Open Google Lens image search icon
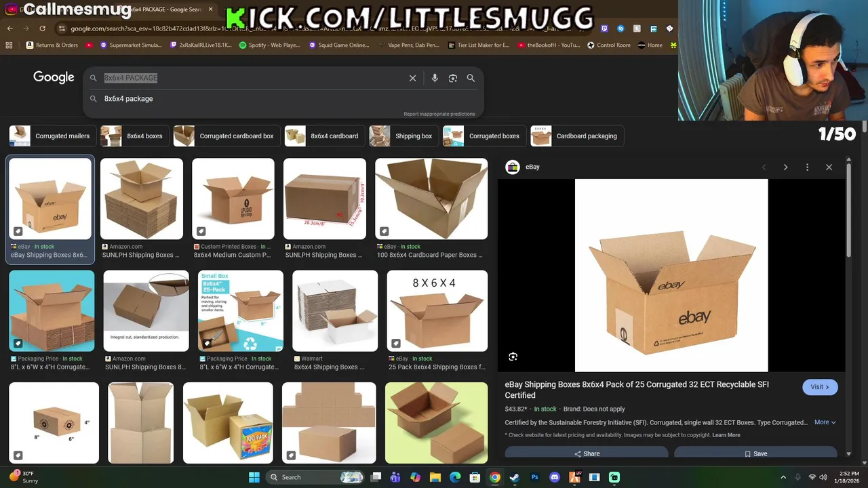Image resolution: width=868 pixels, height=488 pixels. [x=453, y=78]
